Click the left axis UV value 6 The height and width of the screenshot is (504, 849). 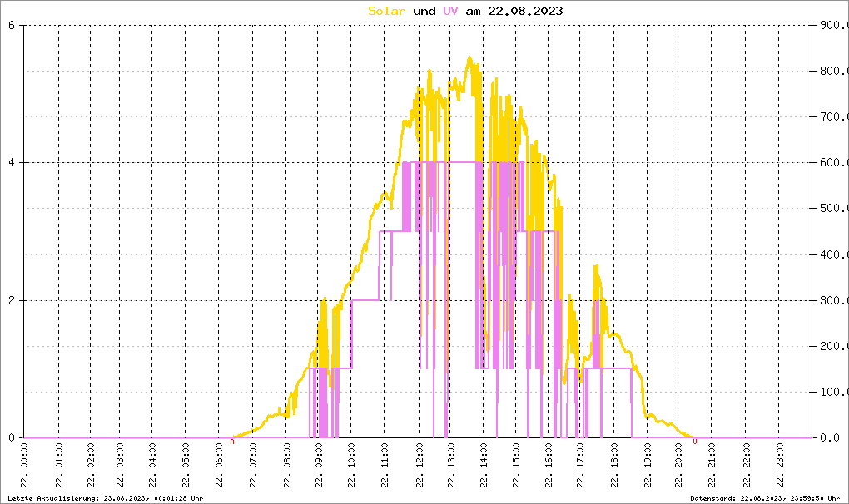[x=12, y=25]
